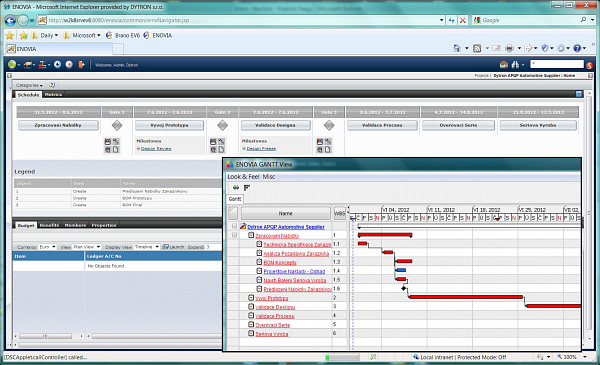Click the blank document icon under Gate 1
This screenshot has width=600, height=365.
point(116,150)
